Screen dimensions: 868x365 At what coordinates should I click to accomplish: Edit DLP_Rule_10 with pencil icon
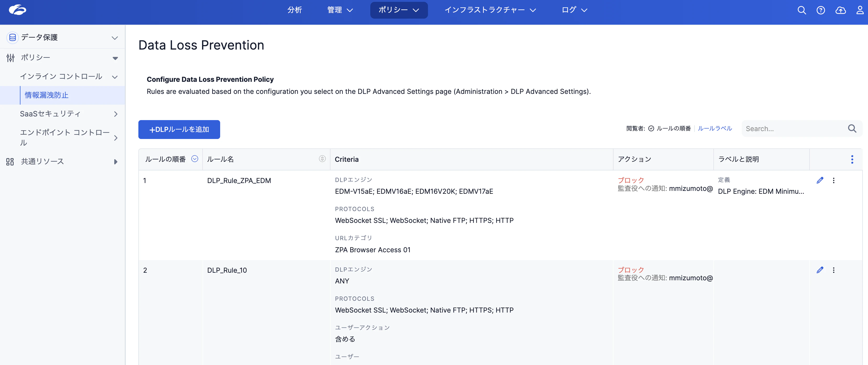pos(820,270)
